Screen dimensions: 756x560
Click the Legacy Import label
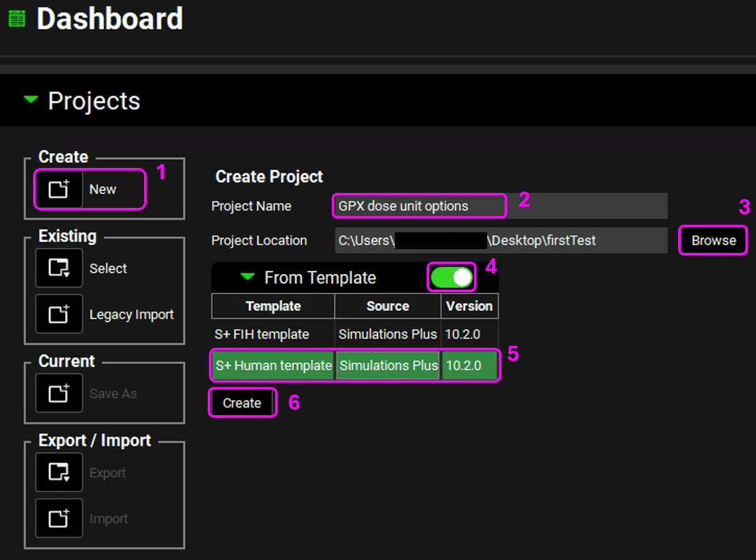pos(131,315)
